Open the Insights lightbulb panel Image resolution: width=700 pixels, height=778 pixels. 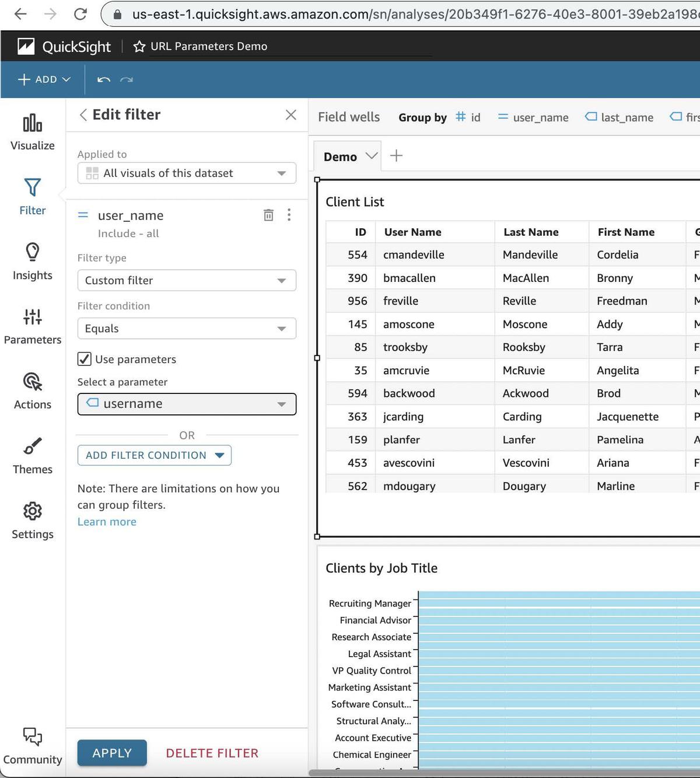tap(32, 261)
